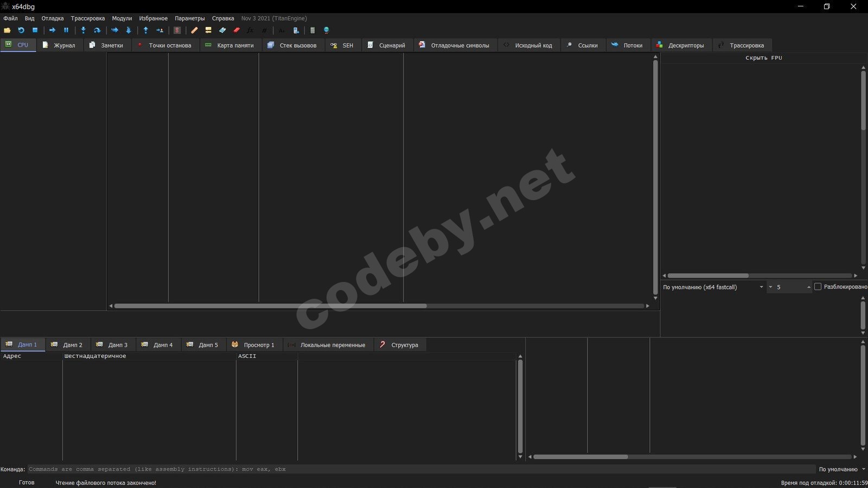Viewport: 868px width, 488px height.
Task: Open the Карта памяти tab
Action: click(x=231, y=45)
